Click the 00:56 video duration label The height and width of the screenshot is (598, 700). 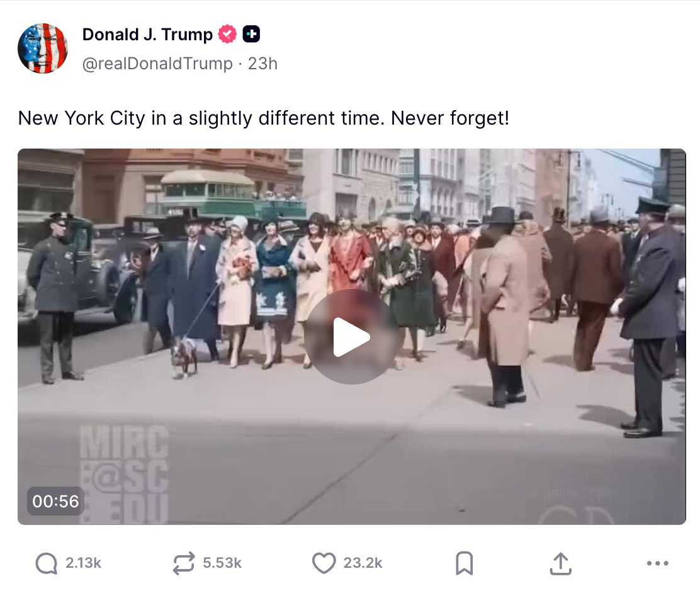55,501
